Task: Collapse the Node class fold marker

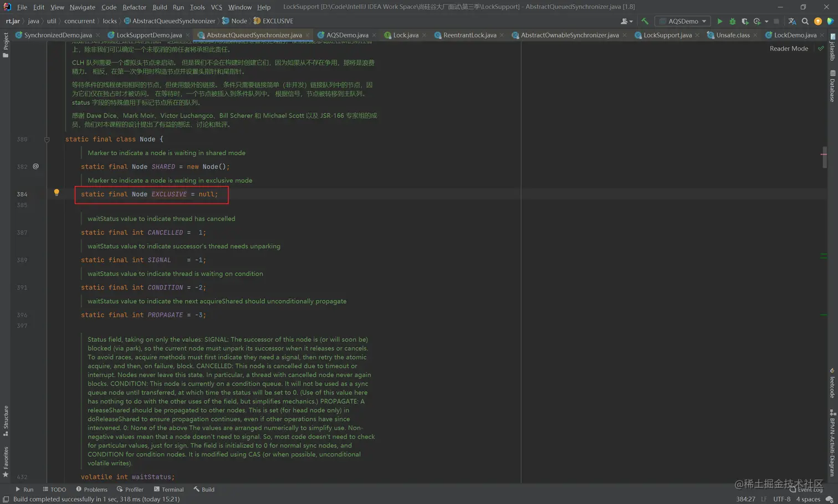Action: click(47, 140)
